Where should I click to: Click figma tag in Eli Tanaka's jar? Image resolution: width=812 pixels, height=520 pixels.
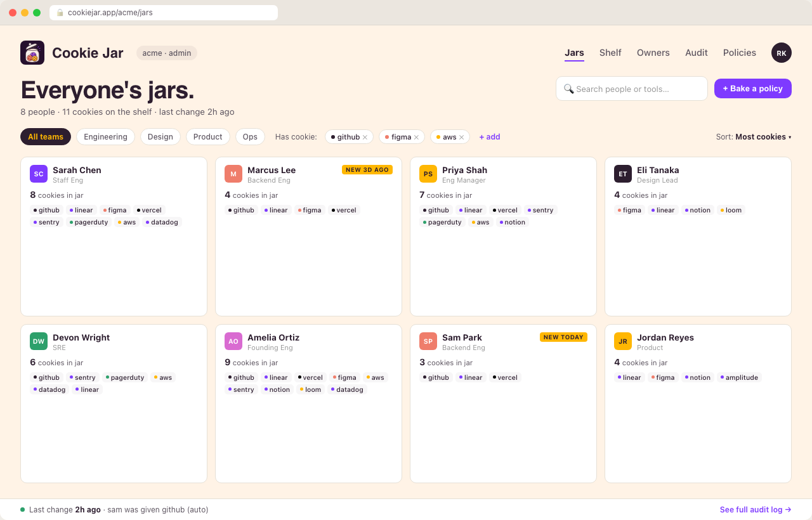point(629,210)
